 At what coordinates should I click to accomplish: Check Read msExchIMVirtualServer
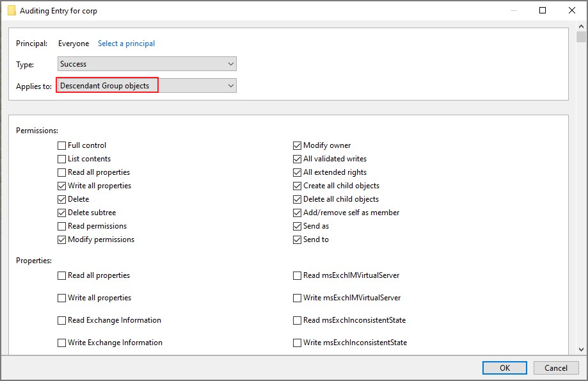297,276
